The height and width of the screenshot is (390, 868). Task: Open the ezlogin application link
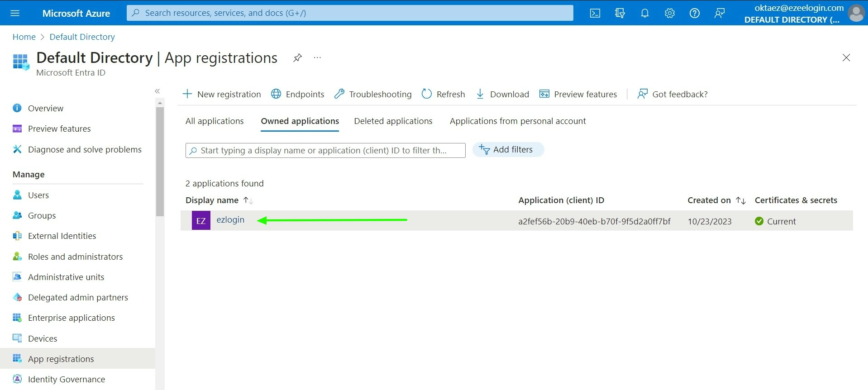[x=230, y=220]
